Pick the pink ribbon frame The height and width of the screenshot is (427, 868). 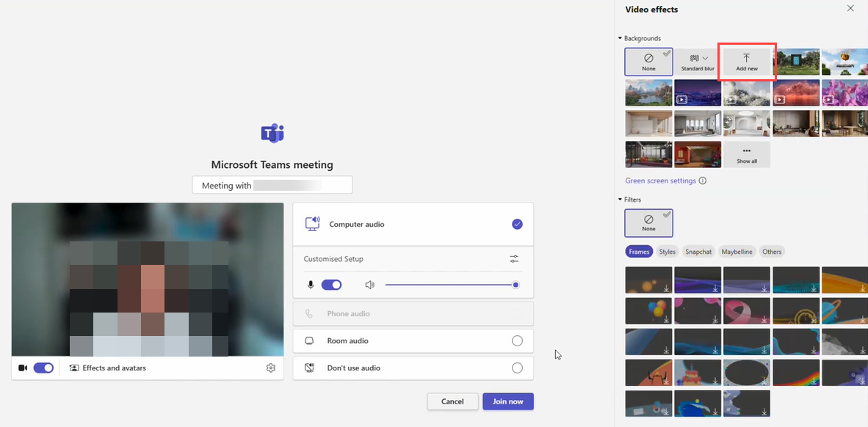[x=747, y=311]
